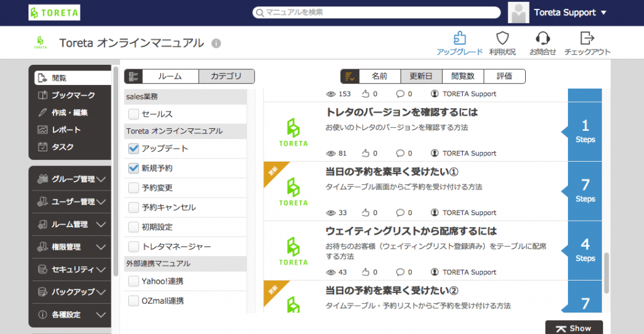Click the list-view icon left of ルーム
Screen dimensions: 644x334
coord(133,76)
